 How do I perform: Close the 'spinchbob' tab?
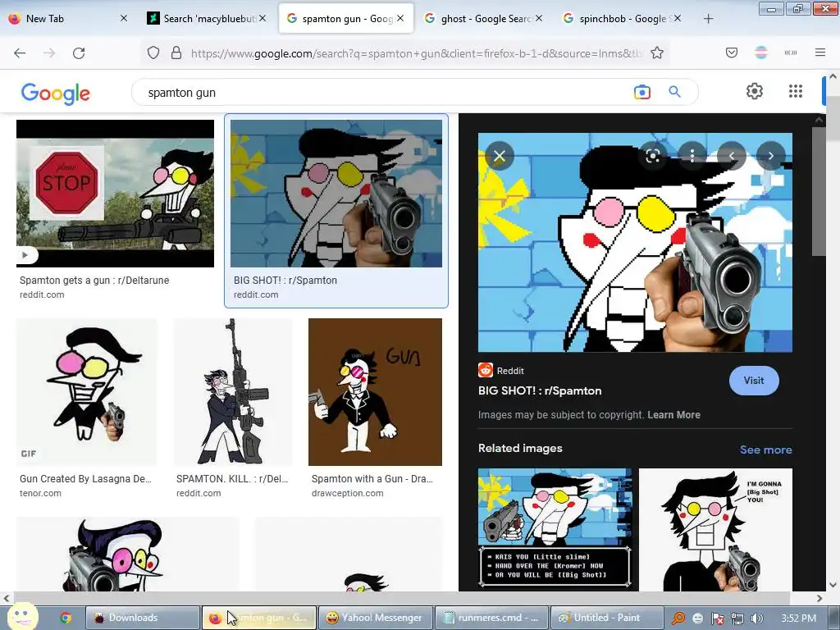677,18
